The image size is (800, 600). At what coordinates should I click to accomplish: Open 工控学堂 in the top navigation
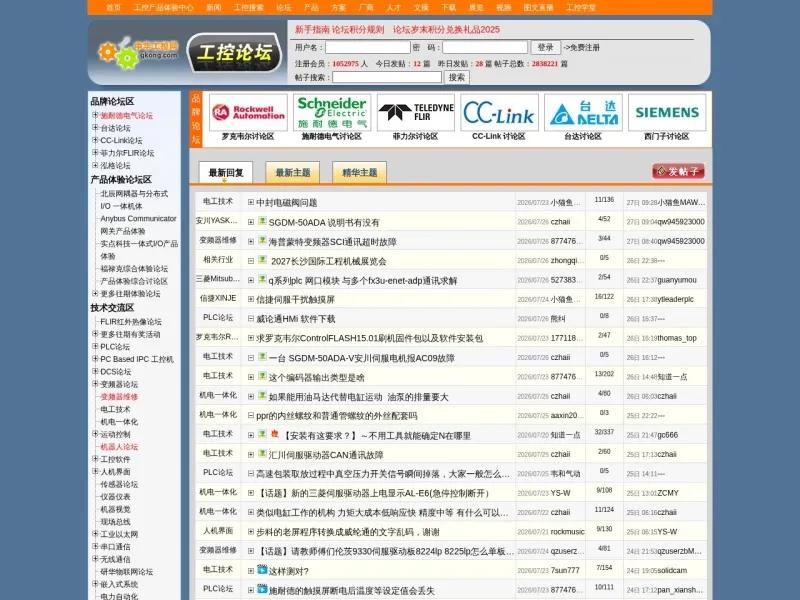[x=581, y=8]
